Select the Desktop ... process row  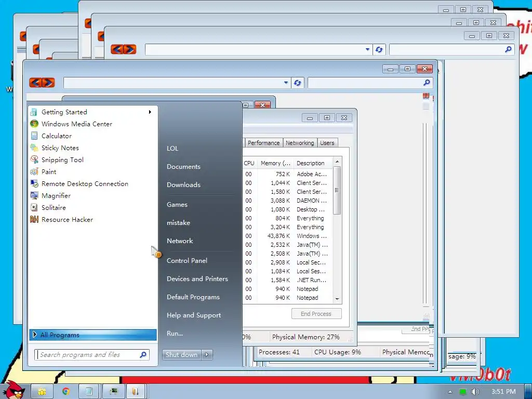[288, 209]
